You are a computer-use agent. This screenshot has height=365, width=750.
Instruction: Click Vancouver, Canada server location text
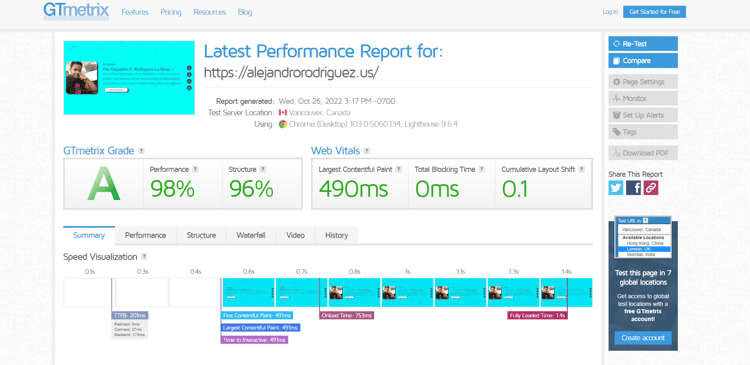click(x=319, y=113)
